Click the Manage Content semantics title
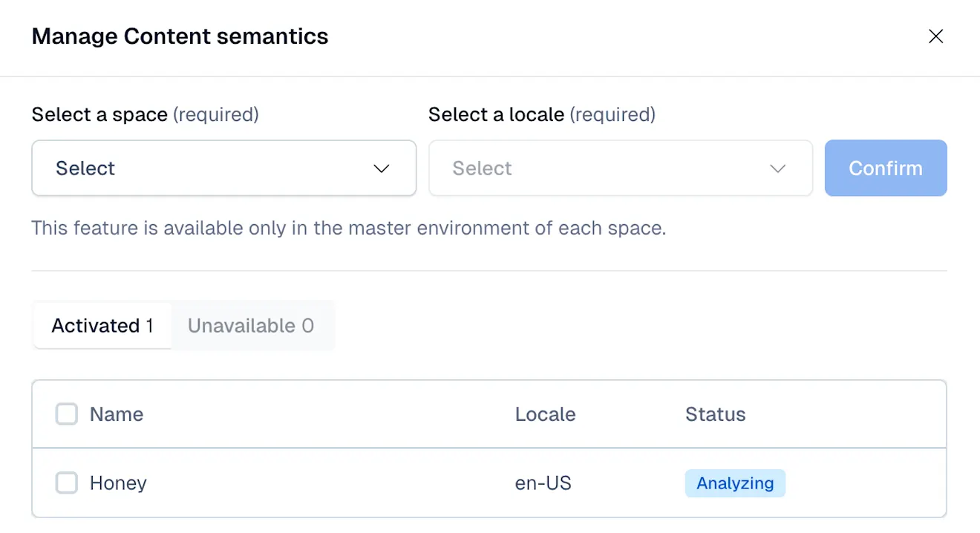 click(x=180, y=36)
